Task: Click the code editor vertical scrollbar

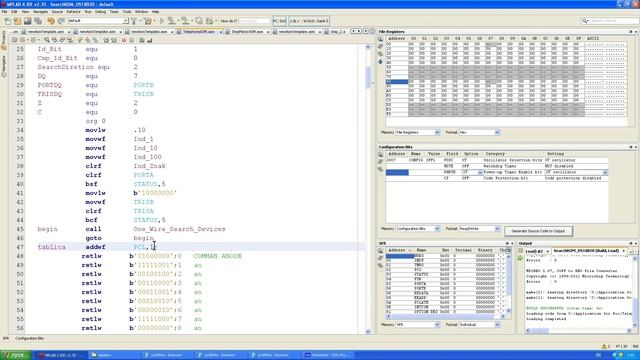Action: coord(368,190)
